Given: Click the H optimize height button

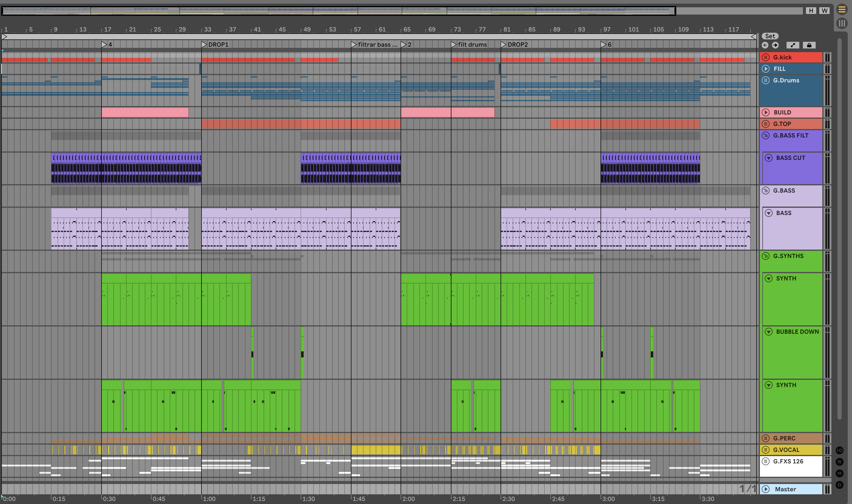Looking at the screenshot, I should 811,11.
